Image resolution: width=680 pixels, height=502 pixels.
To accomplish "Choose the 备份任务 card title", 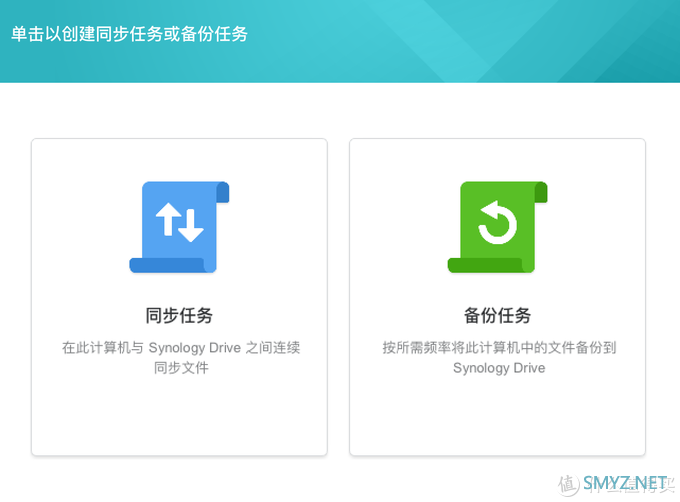I will pos(497,315).
